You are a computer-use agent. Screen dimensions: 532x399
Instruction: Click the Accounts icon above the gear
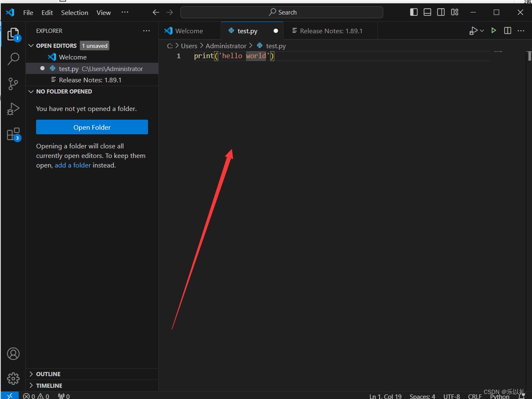13,354
